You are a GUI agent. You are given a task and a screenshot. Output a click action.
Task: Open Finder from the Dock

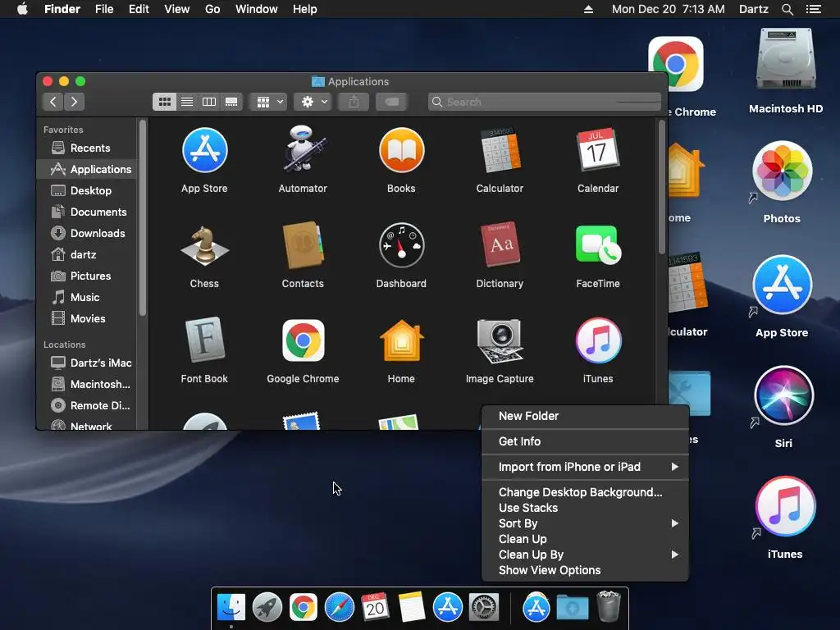[231, 608]
